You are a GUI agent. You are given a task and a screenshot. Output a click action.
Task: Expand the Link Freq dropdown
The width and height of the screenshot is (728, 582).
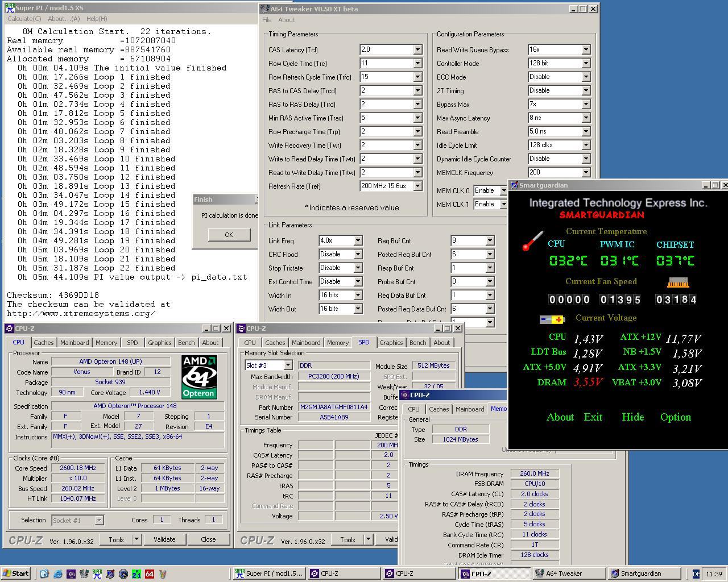(358, 240)
